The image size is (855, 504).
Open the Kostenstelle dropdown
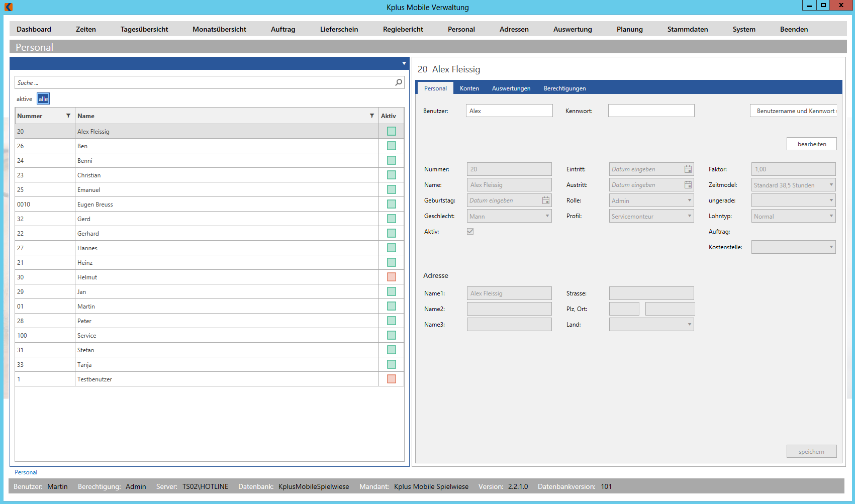coord(794,247)
